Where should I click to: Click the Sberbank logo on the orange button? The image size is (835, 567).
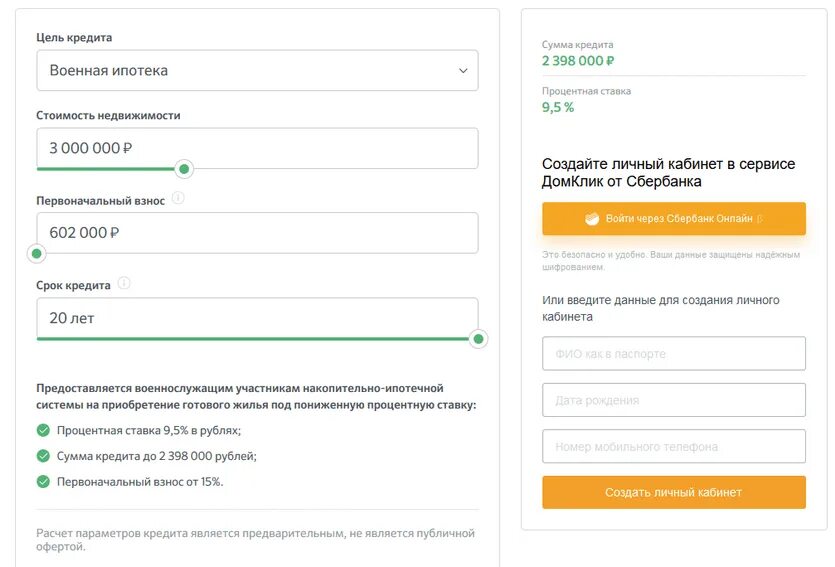point(592,218)
